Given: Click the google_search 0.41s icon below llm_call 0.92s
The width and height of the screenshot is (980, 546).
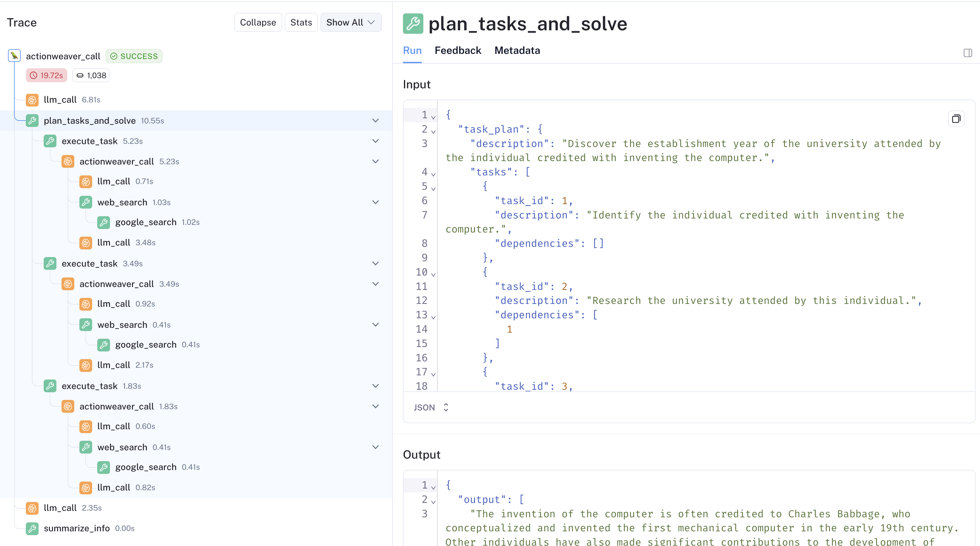Looking at the screenshot, I should [x=104, y=345].
